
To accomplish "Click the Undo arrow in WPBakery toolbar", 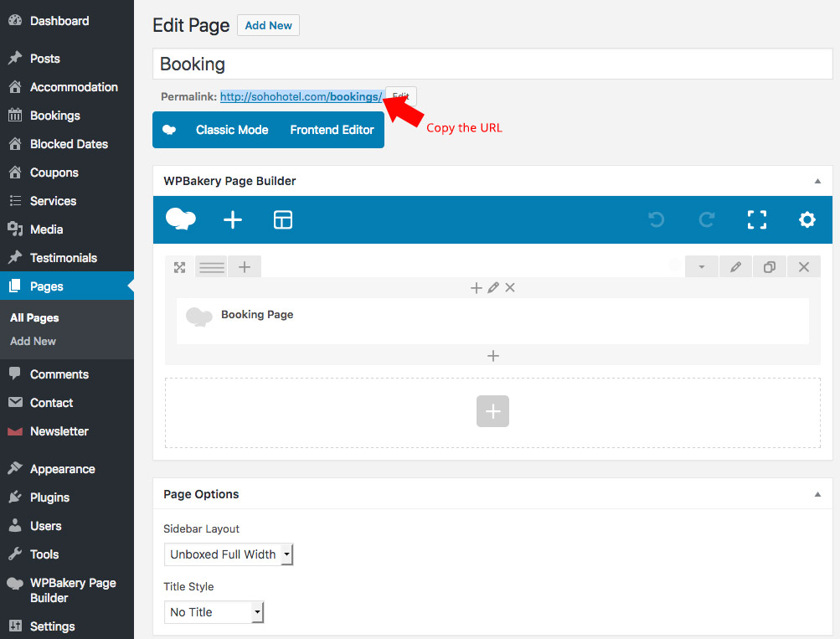I will [657, 219].
